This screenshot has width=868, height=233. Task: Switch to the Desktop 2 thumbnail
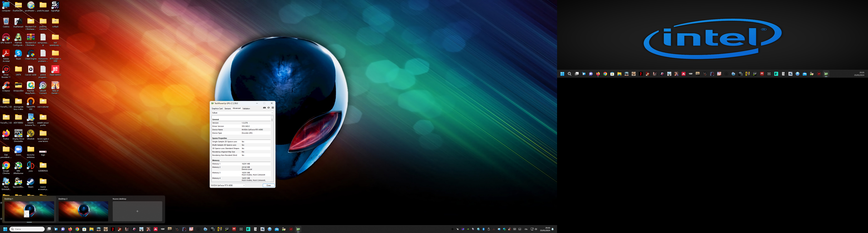[x=84, y=211]
